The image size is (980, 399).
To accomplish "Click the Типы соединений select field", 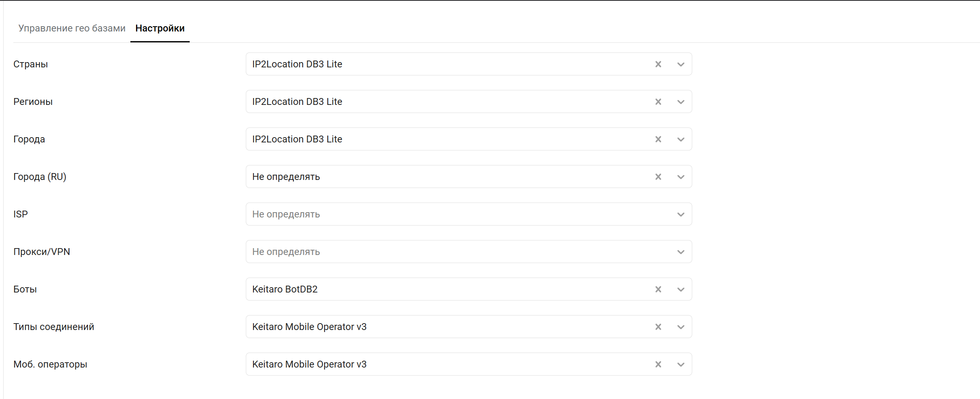I will (444, 327).
